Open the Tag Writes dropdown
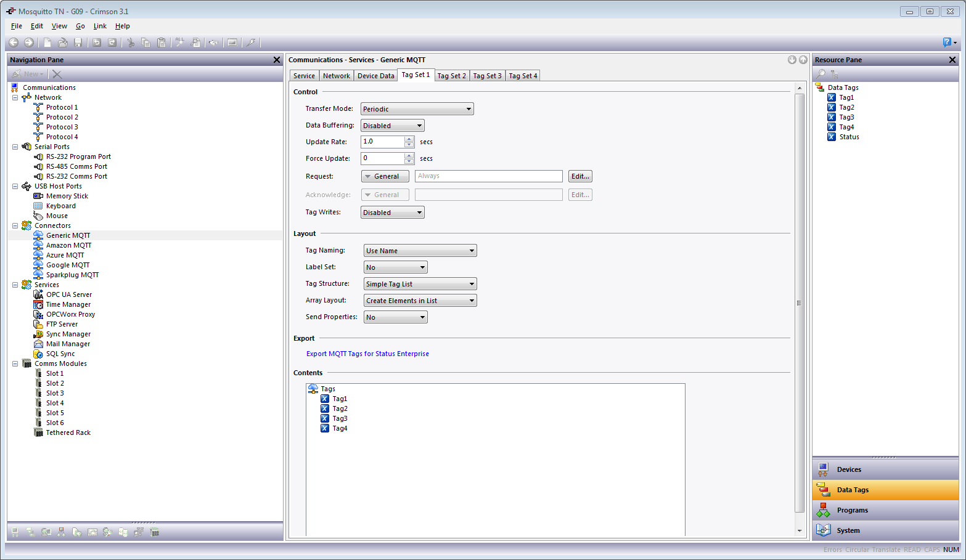This screenshot has height=560, width=966. click(x=393, y=213)
